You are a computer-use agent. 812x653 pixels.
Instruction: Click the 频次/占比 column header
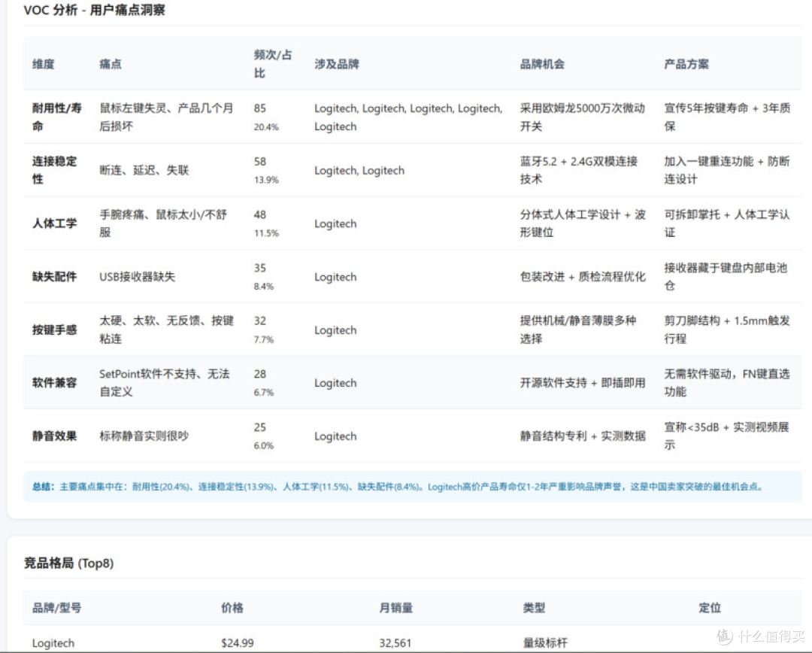tap(272, 64)
